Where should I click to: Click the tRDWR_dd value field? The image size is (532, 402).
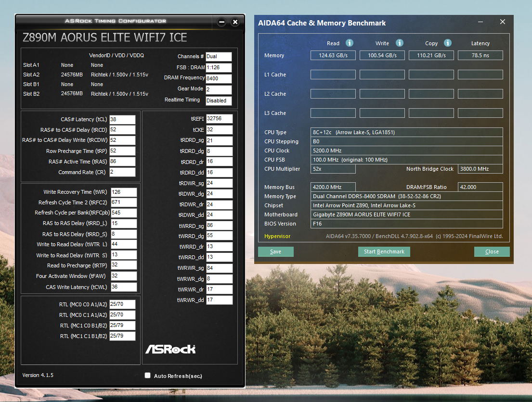219,215
